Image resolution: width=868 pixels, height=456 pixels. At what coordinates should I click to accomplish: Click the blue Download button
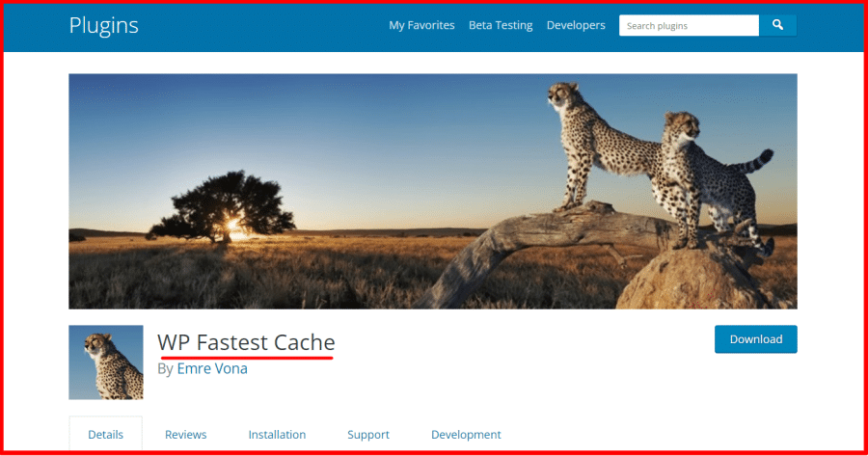pyautogui.click(x=755, y=339)
